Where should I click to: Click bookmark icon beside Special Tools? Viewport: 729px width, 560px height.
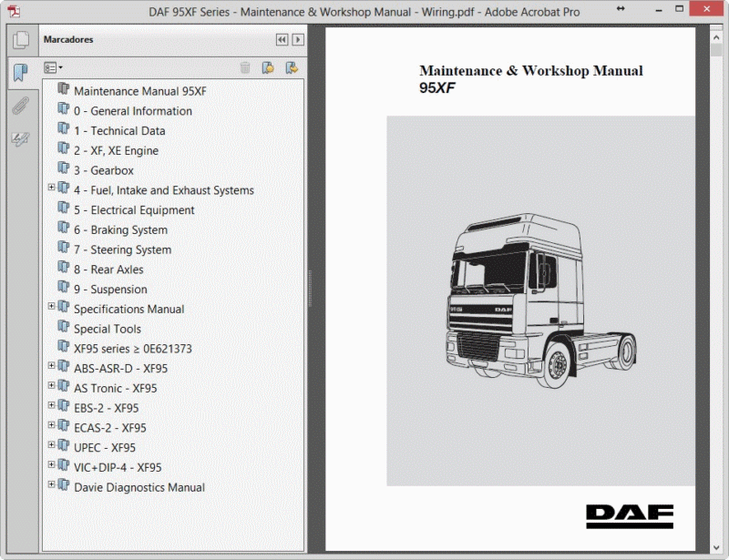63,326
